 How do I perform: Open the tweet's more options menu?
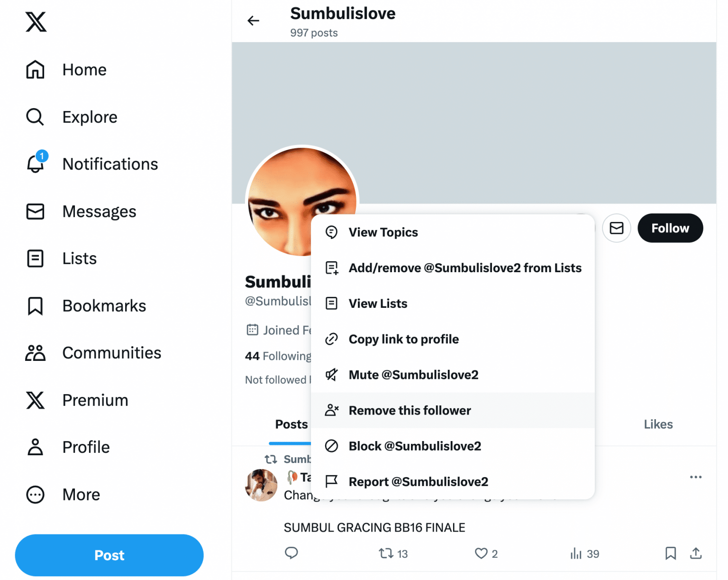695,477
